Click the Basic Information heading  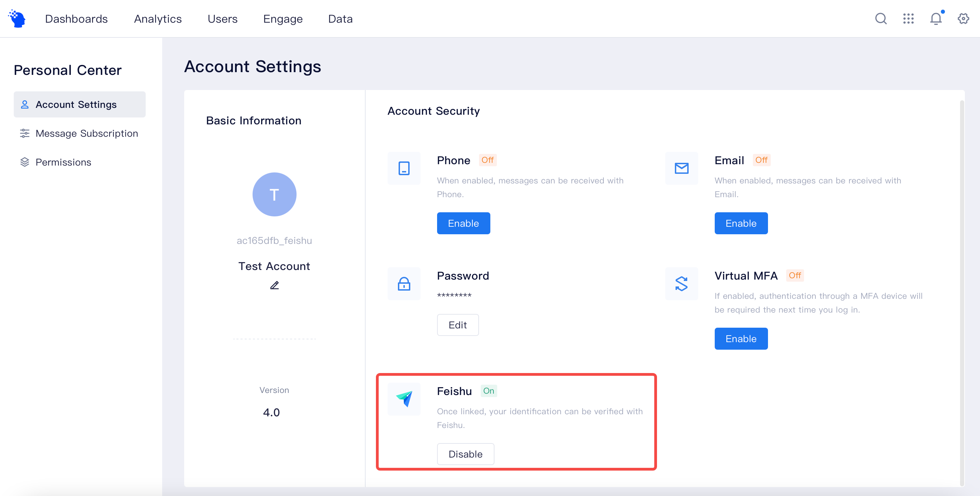(x=254, y=121)
